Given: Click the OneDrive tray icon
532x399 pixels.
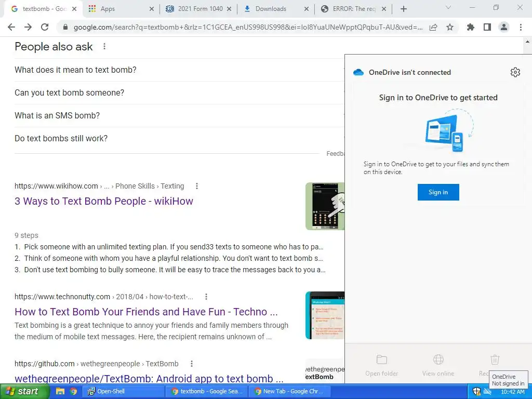Looking at the screenshot, I should [x=487, y=391].
